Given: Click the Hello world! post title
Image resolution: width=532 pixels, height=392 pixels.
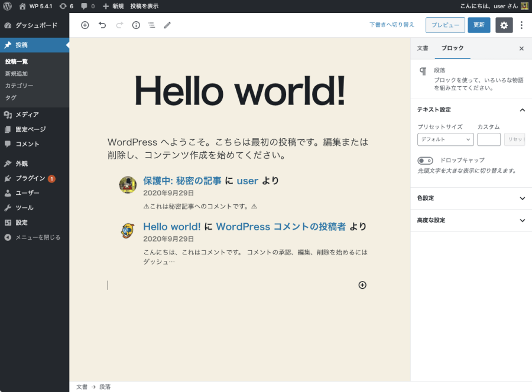Looking at the screenshot, I should point(240,91).
